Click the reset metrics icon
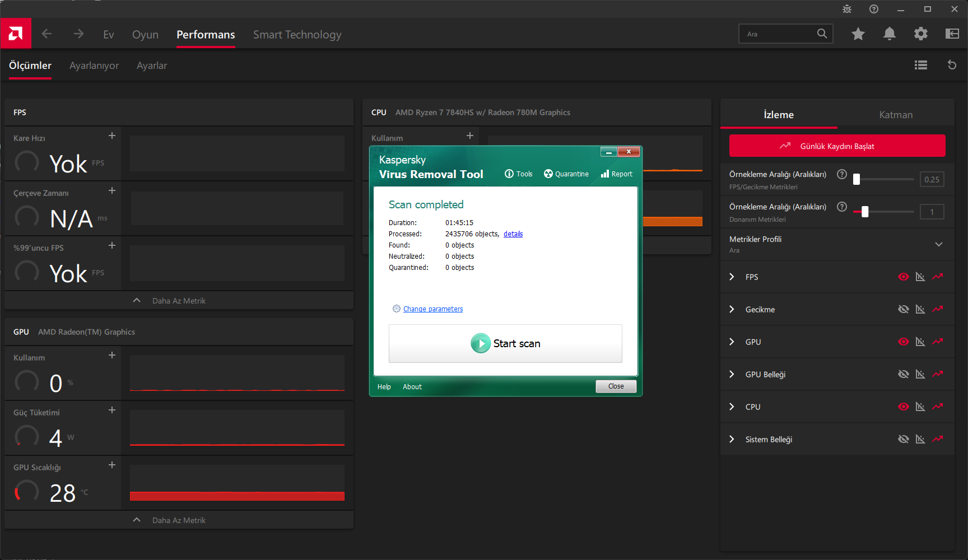 (x=952, y=65)
